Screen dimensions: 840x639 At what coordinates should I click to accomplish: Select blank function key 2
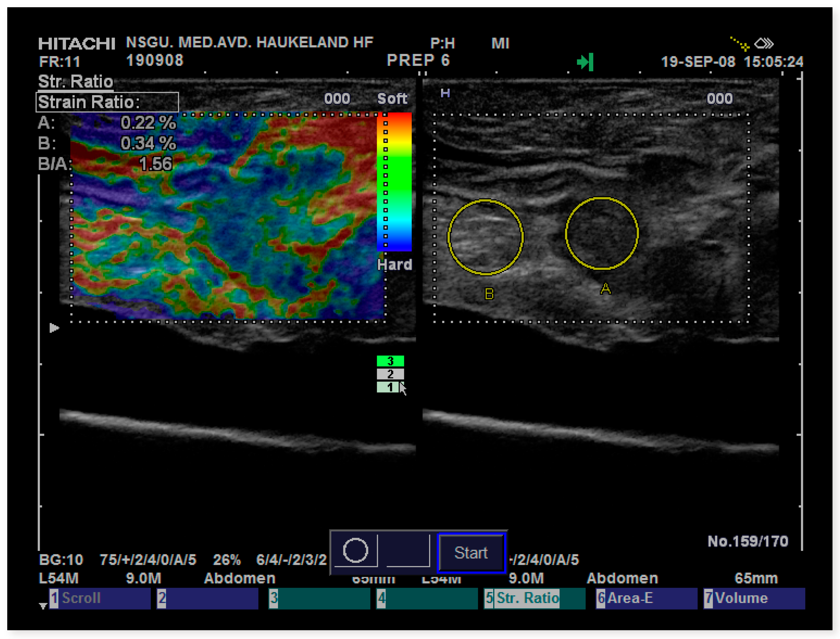tap(207, 598)
